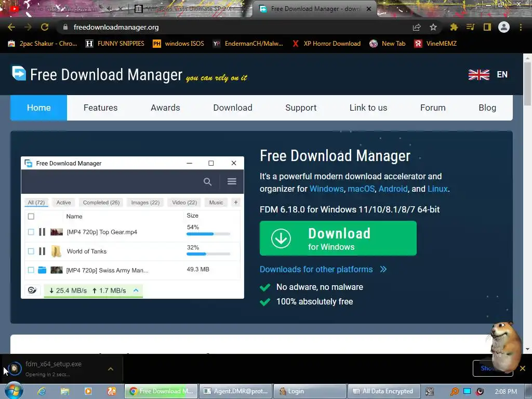Open the browser extensions puzzle icon
This screenshot has width=532, height=399.
454,27
